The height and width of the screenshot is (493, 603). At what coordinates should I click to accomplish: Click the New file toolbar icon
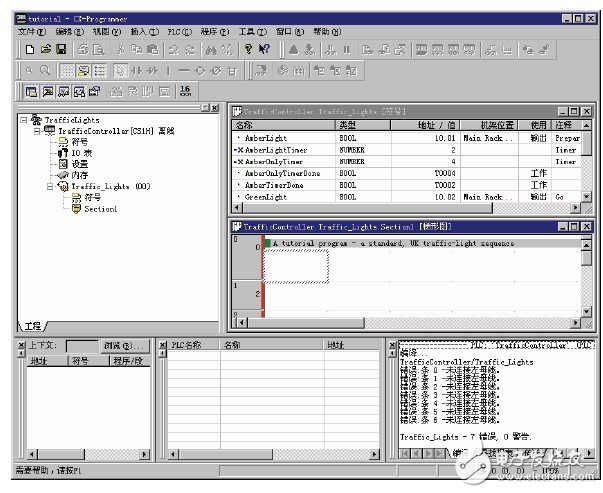click(x=30, y=48)
